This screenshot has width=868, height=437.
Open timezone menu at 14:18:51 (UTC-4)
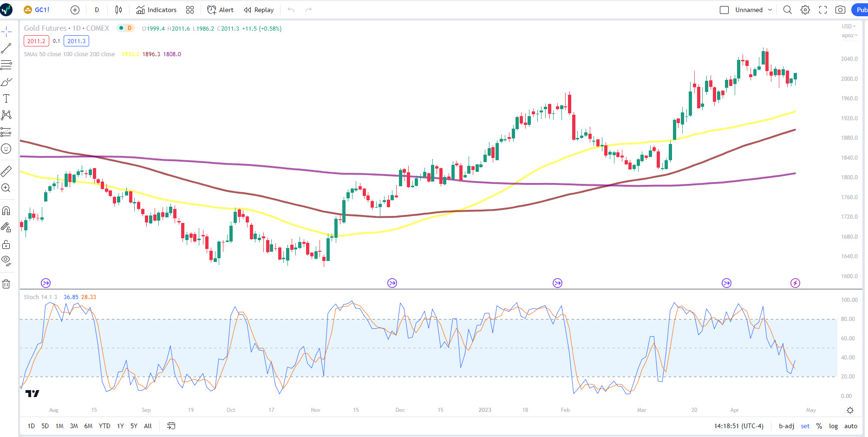pos(739,426)
